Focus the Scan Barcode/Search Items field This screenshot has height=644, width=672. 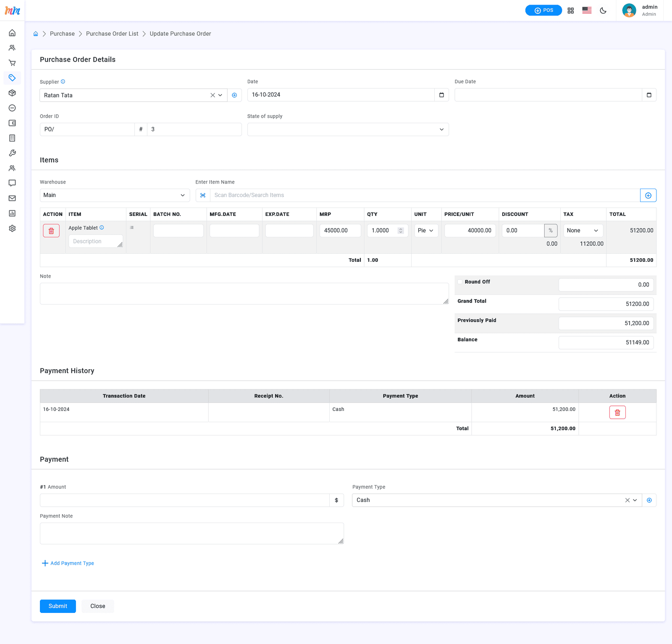[x=425, y=195]
